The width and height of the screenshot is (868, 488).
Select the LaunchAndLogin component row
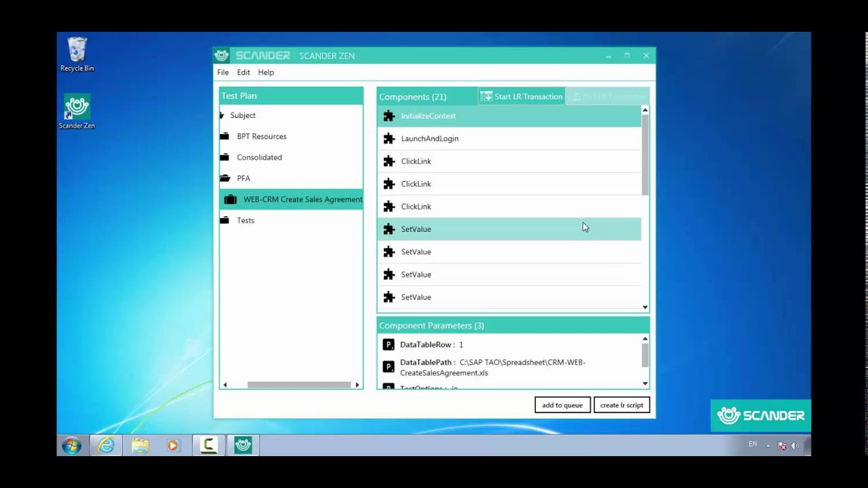tap(509, 138)
